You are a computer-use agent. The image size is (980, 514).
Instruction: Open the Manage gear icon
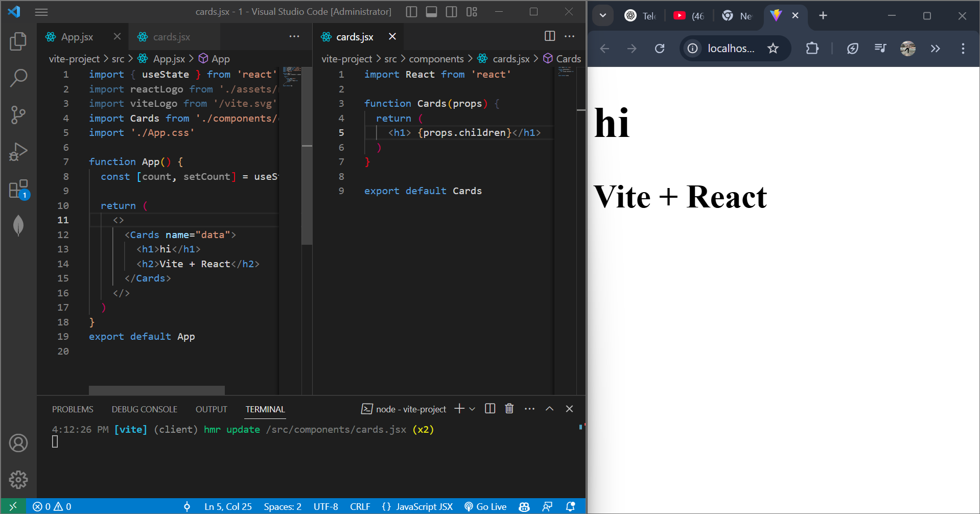point(18,480)
